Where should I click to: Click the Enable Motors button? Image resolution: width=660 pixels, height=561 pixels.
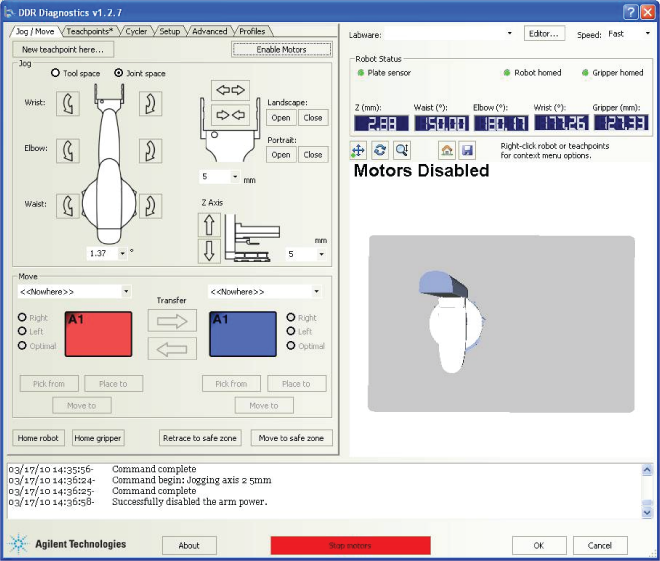tap(281, 49)
